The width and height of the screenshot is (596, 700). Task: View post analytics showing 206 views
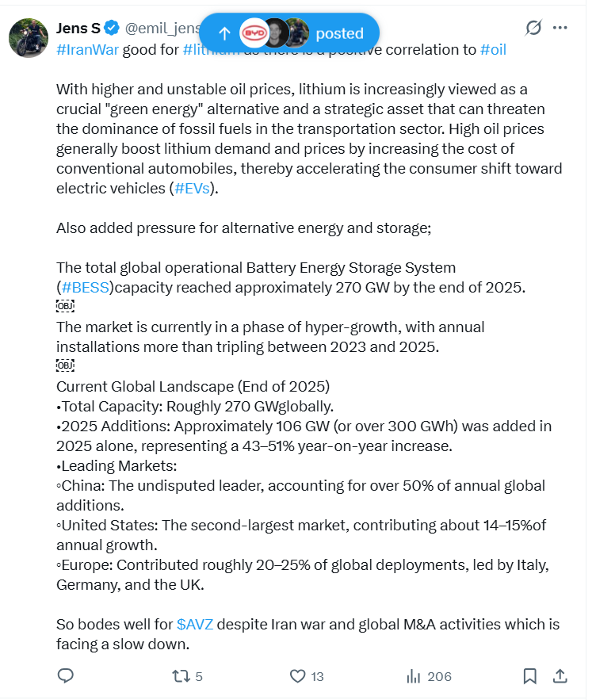[x=413, y=676]
